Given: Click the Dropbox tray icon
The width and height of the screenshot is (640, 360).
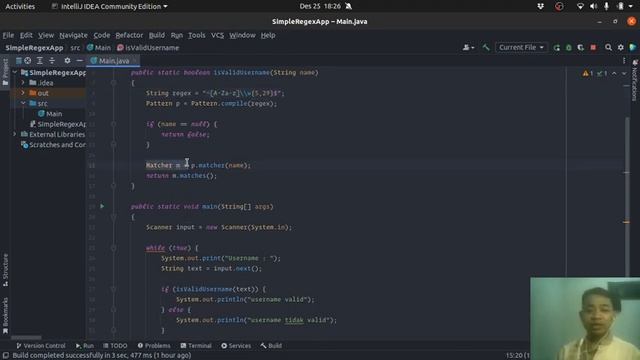Looking at the screenshot, I should point(540,7).
